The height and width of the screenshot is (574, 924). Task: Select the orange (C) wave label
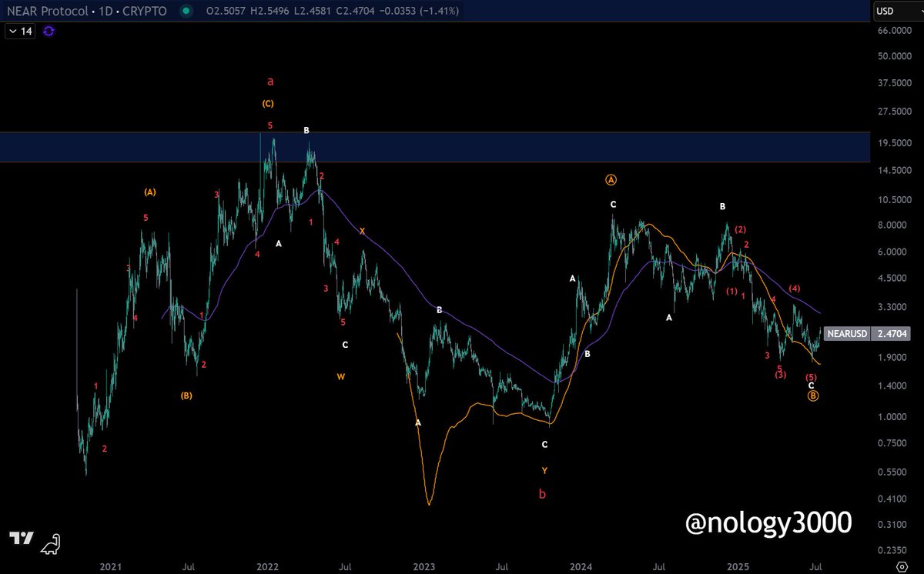pyautogui.click(x=268, y=103)
